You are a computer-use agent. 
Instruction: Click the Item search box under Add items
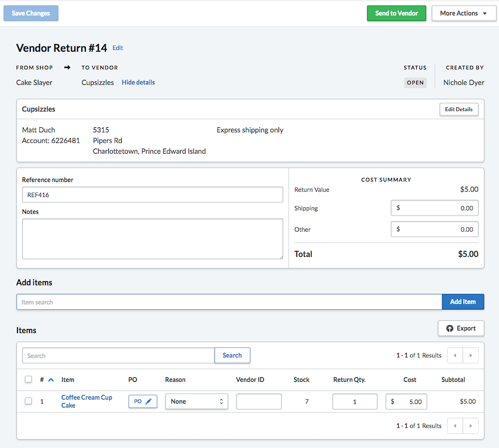(229, 302)
